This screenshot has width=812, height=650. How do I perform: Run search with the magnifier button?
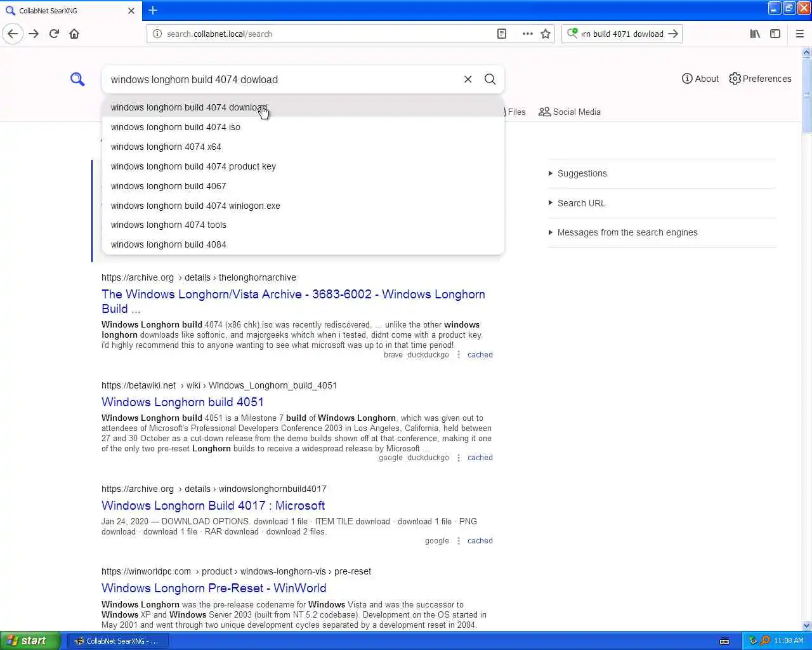[x=490, y=79]
